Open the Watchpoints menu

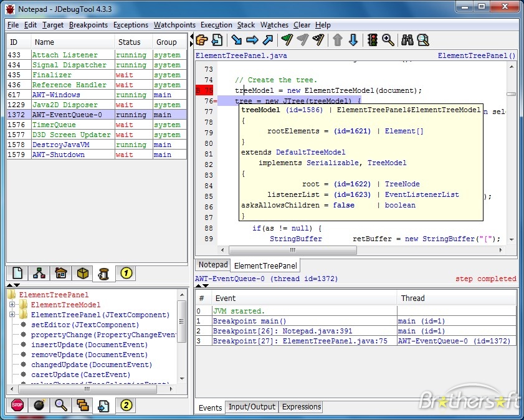point(174,25)
